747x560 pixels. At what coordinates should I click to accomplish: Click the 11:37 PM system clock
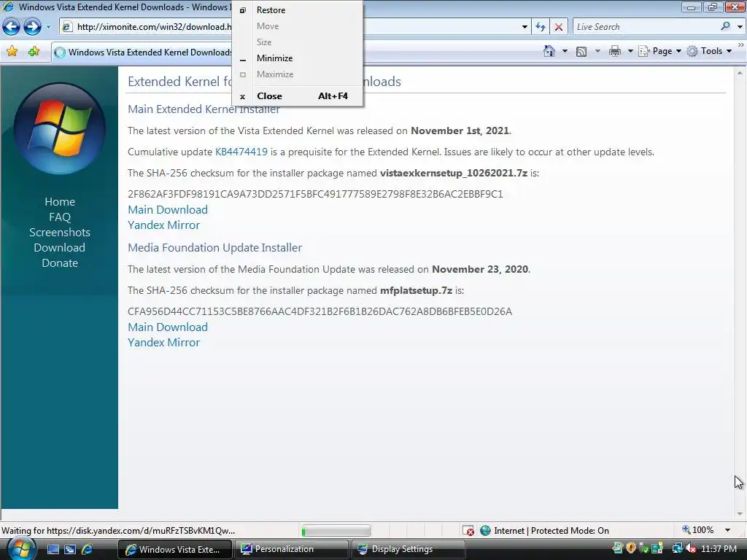719,549
